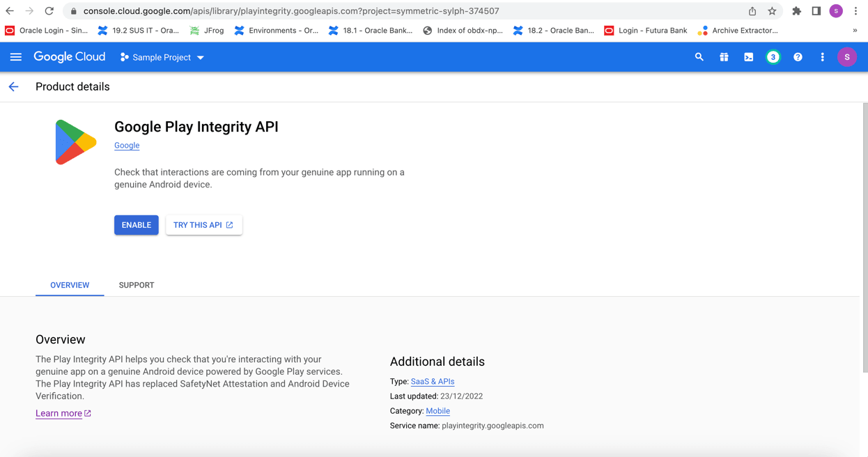Open the Mobile category link
The image size is (868, 457).
[x=437, y=411]
